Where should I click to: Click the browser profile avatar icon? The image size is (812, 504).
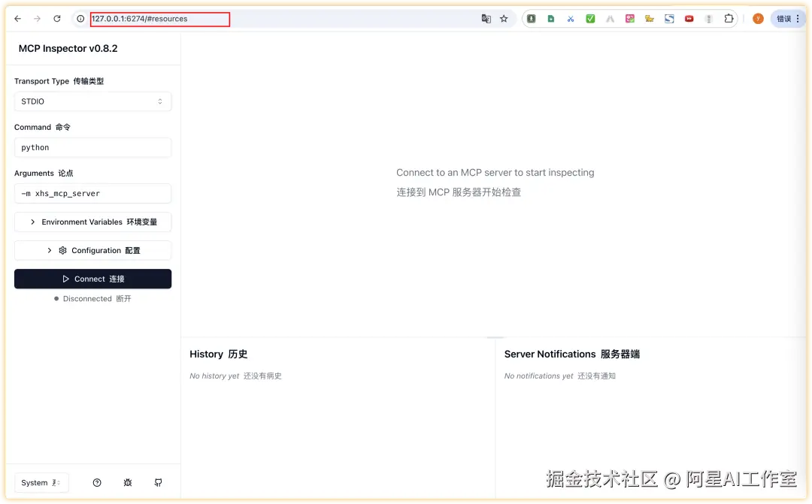[757, 18]
